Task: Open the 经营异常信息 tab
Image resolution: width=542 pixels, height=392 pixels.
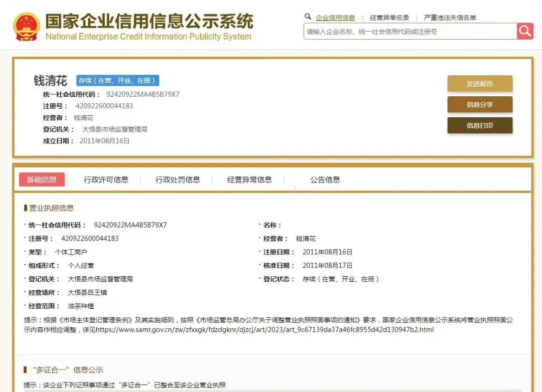Action: pyautogui.click(x=249, y=179)
